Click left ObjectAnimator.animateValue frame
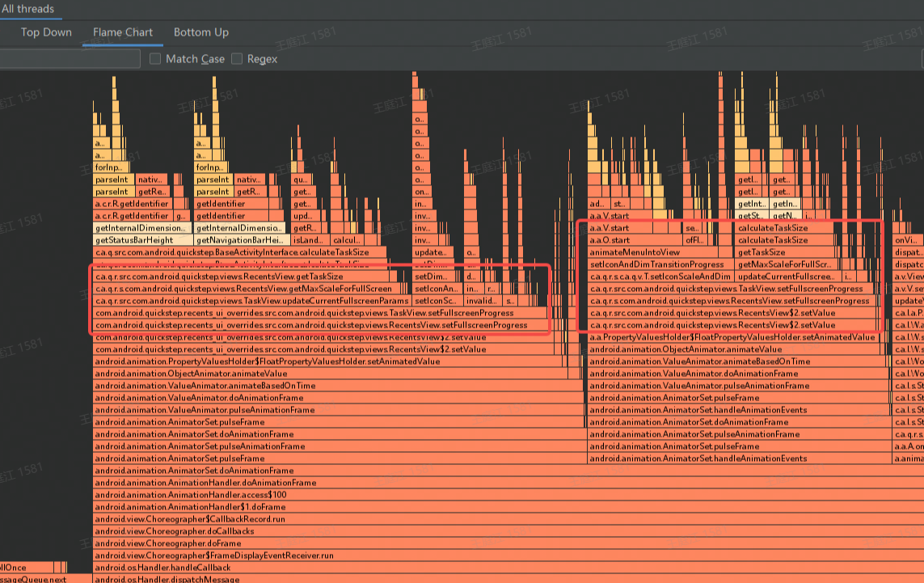The image size is (924, 583). pyautogui.click(x=330, y=374)
